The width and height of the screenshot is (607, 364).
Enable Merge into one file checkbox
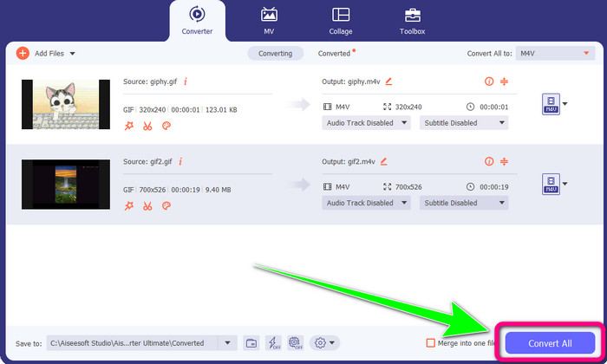pyautogui.click(x=431, y=343)
